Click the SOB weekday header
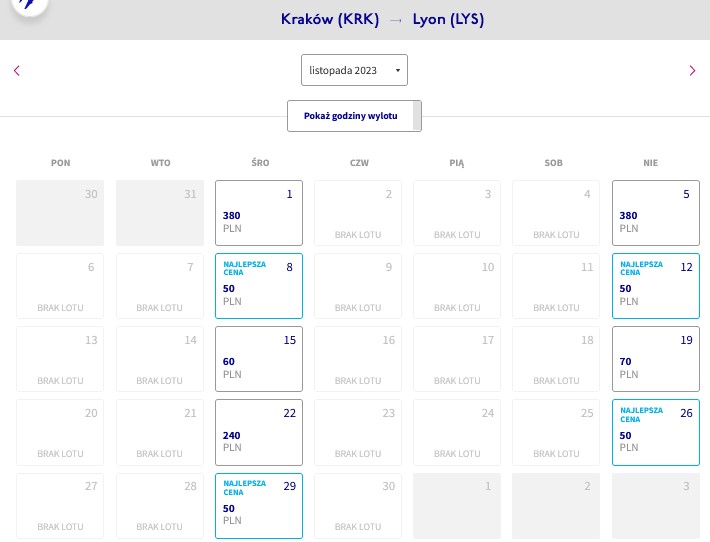 (x=553, y=163)
